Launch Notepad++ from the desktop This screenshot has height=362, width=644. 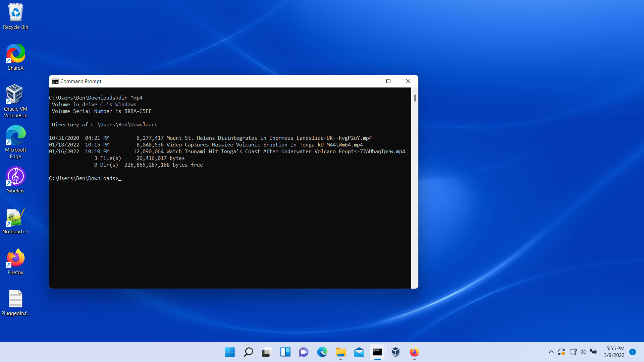click(x=15, y=218)
